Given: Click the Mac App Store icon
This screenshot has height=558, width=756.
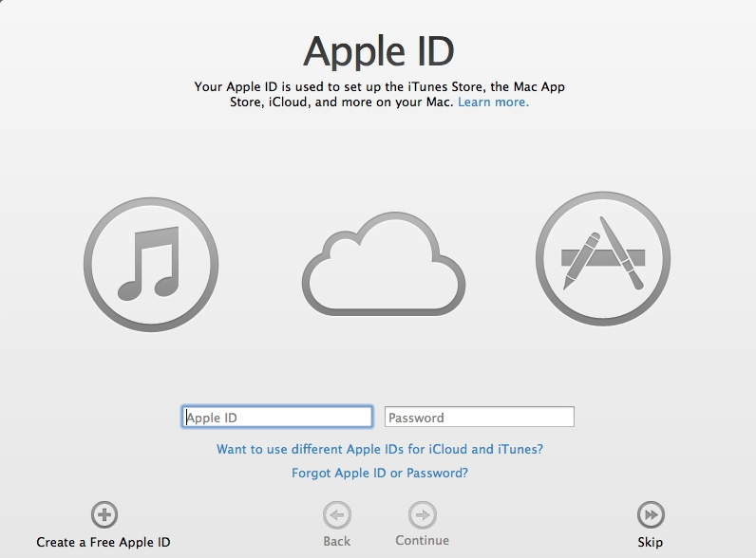Looking at the screenshot, I should tap(603, 259).
